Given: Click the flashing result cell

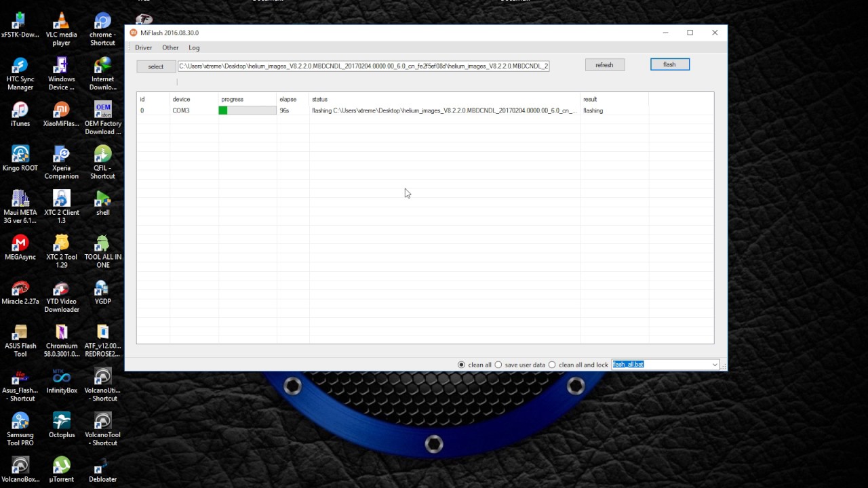Looking at the screenshot, I should [614, 110].
